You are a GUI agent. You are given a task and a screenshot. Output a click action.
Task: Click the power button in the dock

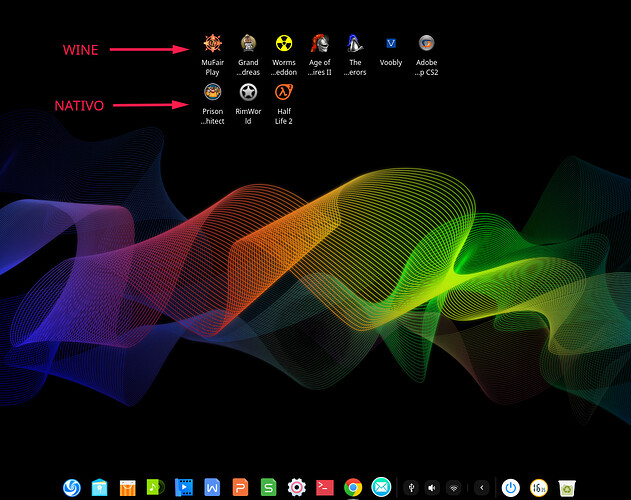[x=510, y=487]
